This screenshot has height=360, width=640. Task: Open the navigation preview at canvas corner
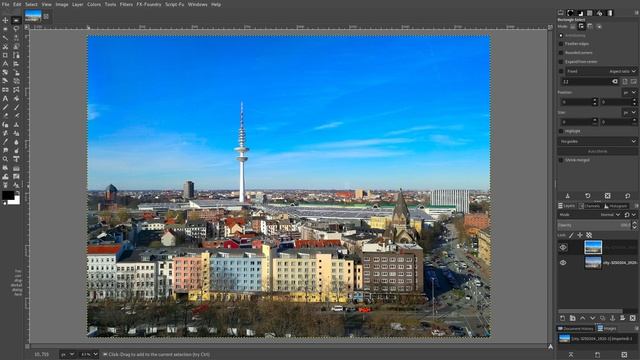click(x=551, y=347)
